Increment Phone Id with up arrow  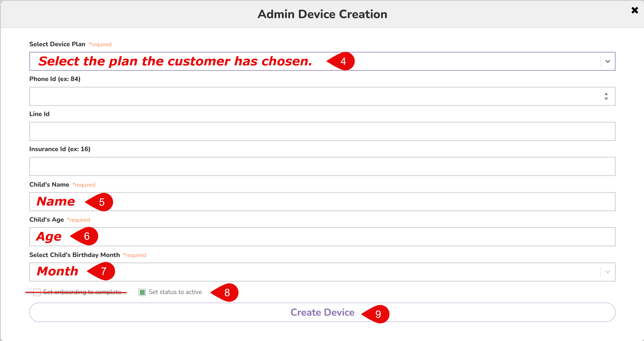606,94
